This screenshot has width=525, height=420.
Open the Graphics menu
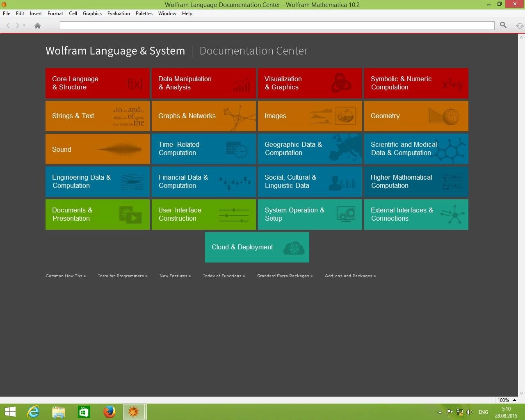(92, 14)
